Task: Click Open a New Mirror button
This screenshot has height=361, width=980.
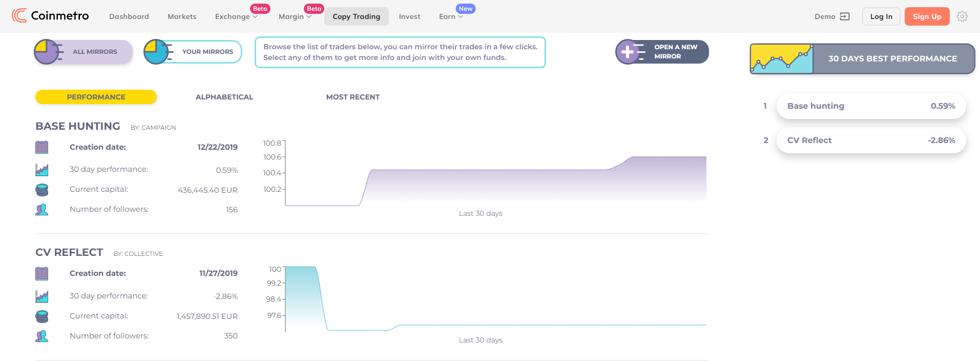Action: [662, 52]
